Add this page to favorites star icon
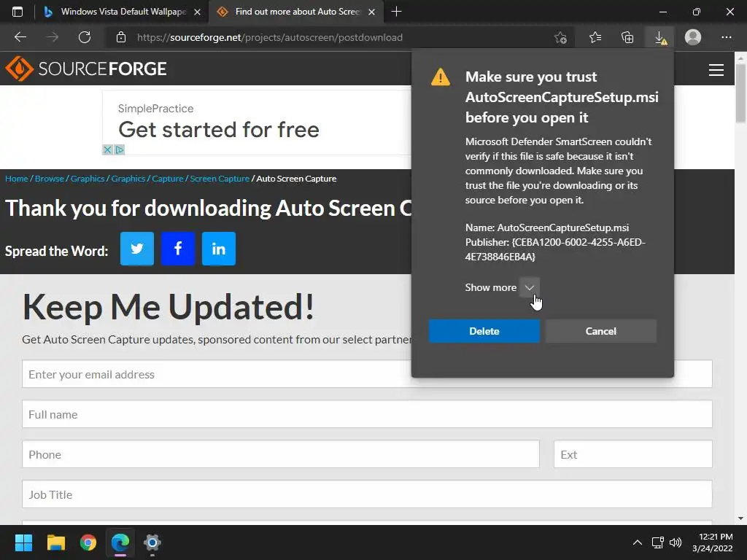This screenshot has height=560, width=747. (561, 37)
